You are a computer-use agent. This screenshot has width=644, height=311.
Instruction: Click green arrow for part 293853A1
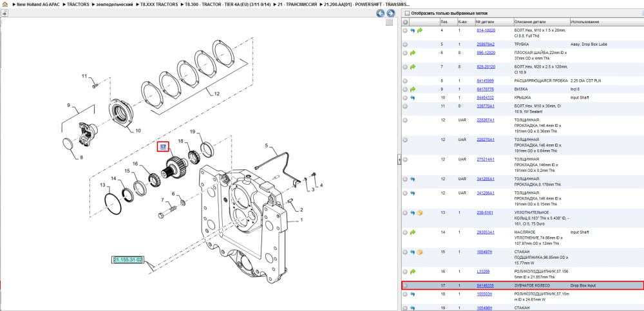coord(413,232)
